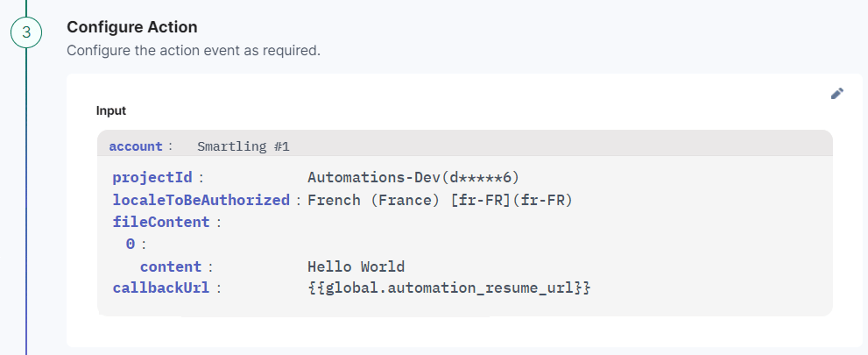Screen dimensions: 868x355
Task: Select the content key
Action: [x=171, y=267]
